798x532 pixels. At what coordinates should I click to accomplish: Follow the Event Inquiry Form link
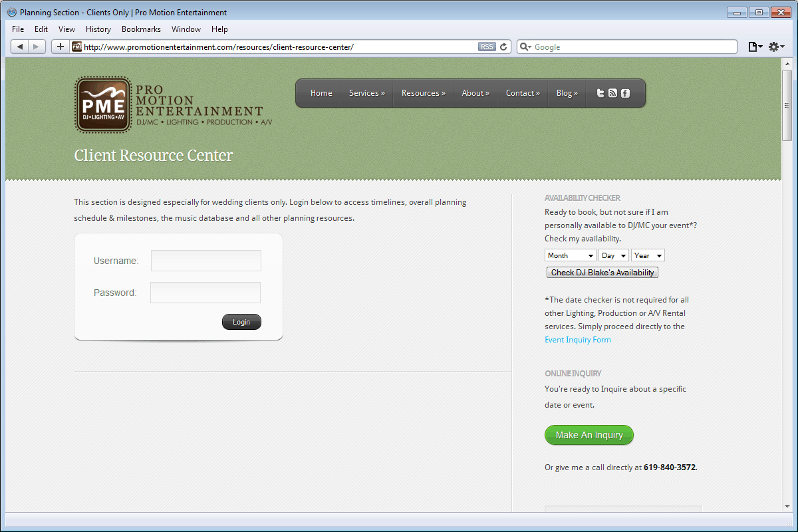tap(577, 340)
